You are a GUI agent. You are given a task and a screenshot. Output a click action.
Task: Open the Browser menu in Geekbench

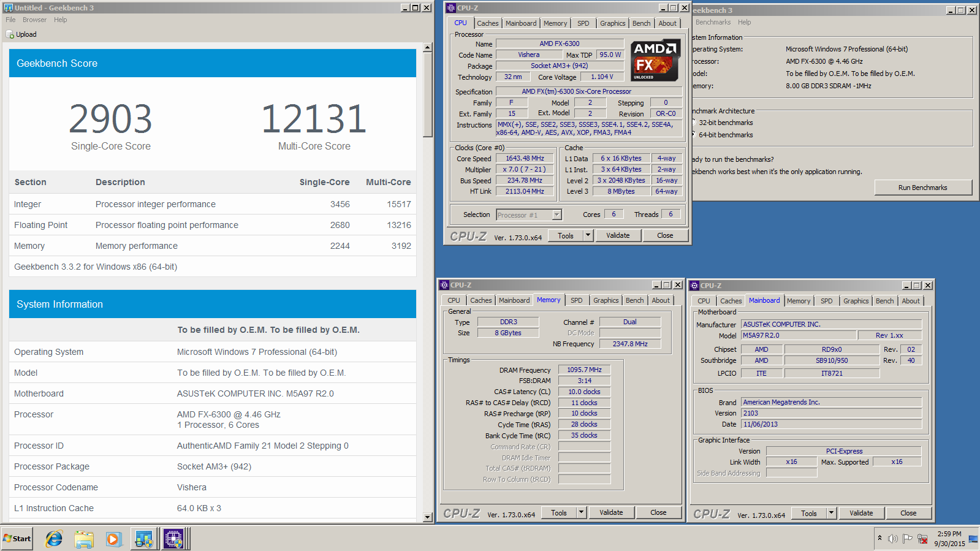pyautogui.click(x=34, y=20)
